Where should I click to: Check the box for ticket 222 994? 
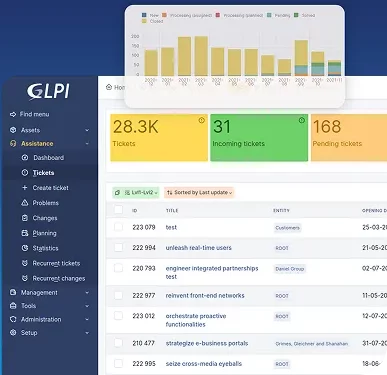118,247
